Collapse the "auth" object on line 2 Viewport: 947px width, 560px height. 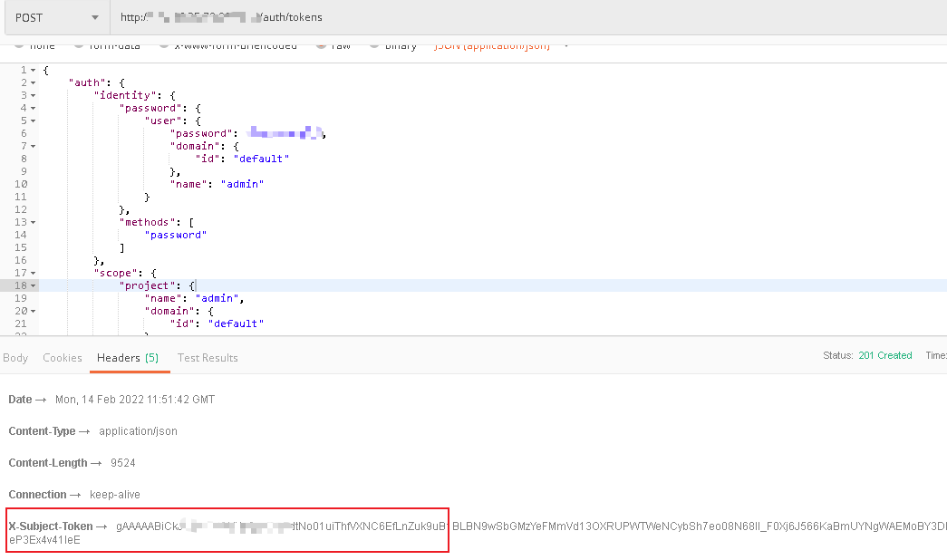click(32, 82)
